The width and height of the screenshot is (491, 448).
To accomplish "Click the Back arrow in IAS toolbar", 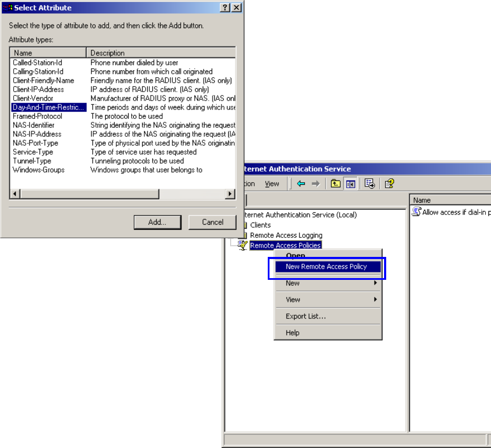I will [301, 183].
